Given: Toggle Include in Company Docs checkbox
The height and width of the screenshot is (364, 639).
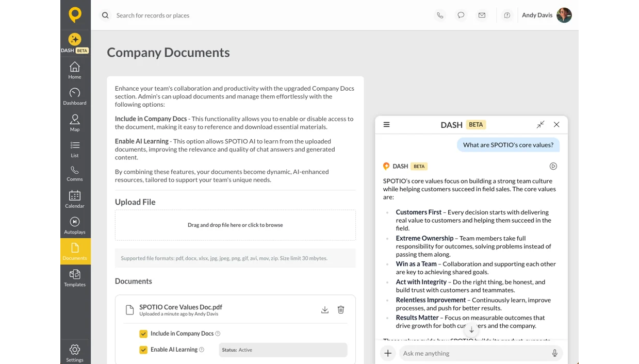Looking at the screenshot, I should click(x=143, y=334).
